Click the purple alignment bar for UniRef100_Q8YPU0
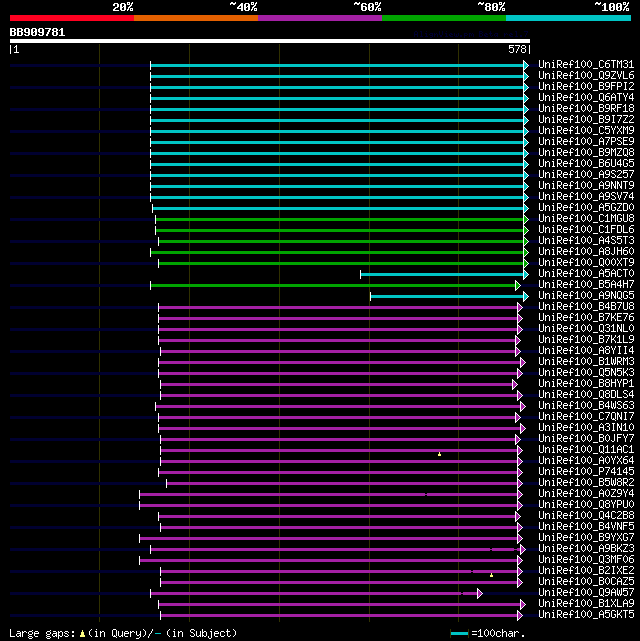 point(329,506)
